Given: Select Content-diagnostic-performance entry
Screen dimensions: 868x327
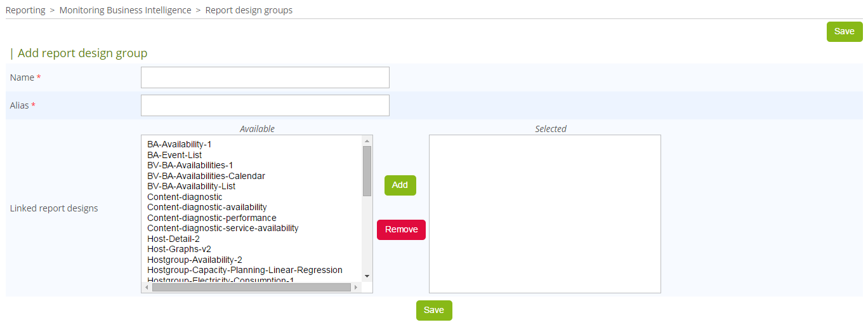Looking at the screenshot, I should pos(212,218).
